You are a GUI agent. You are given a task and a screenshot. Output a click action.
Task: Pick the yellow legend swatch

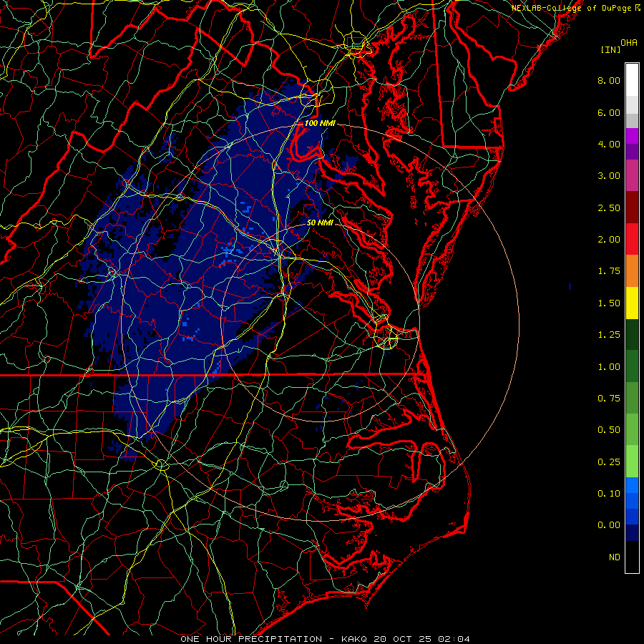[632, 303]
